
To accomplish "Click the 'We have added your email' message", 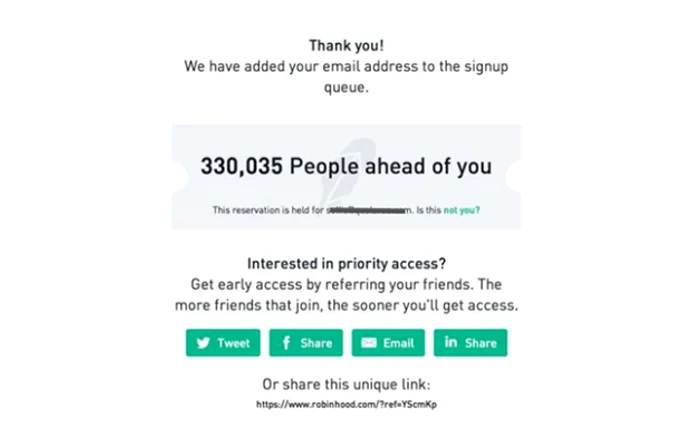I will coord(346,76).
